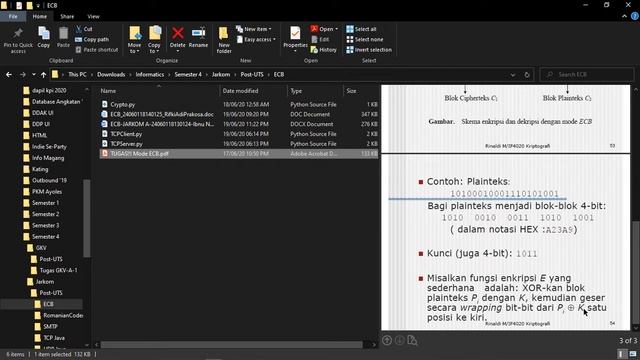This screenshot has height=360, width=640.
Task: Sort files by Type column
Action: [315, 91]
